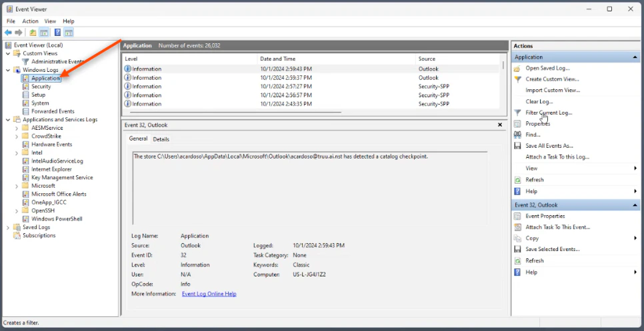The image size is (644, 331).
Task: Click the Subscriptions icon in tree
Action: pyautogui.click(x=17, y=236)
